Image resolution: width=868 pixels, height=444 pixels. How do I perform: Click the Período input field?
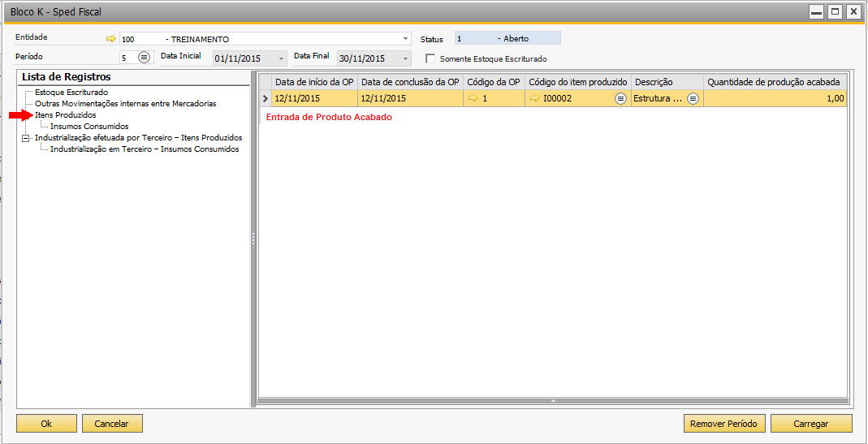(x=128, y=58)
